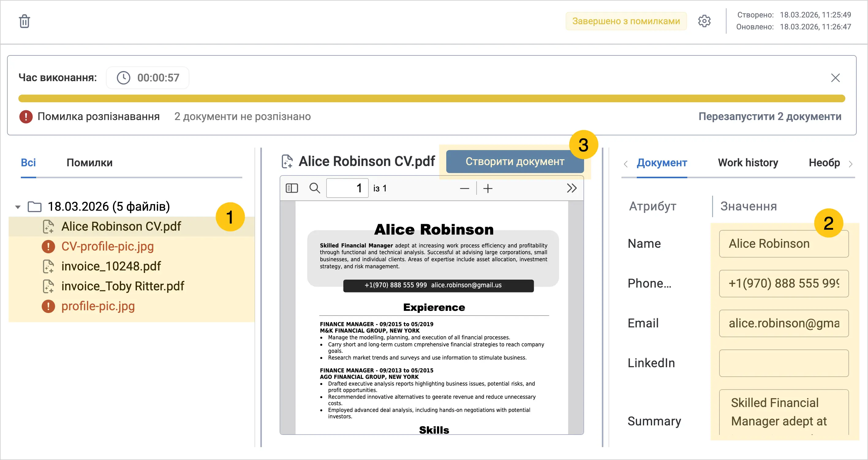
Task: Click the yellow progress bar
Action: click(431, 98)
